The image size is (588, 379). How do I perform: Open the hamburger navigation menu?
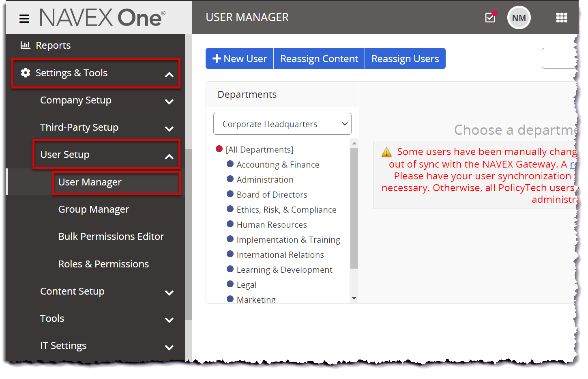(24, 18)
